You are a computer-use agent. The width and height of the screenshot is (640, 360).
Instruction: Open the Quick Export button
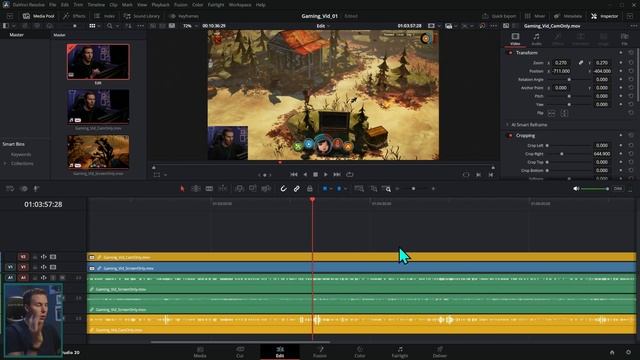(499, 16)
